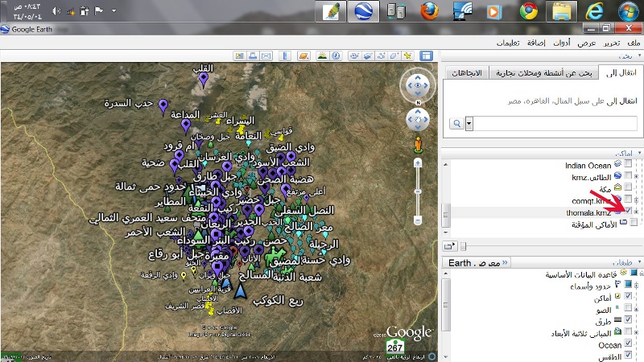The height and width of the screenshot is (362, 644).
Task: Play tour folder button below Places
Action: click(x=451, y=246)
